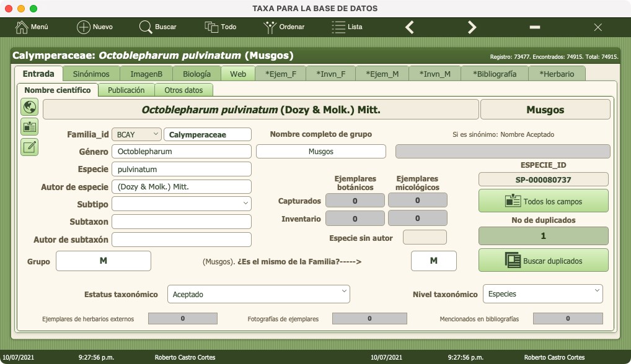The height and width of the screenshot is (364, 631).
Task: Click the Todos los campos button
Action: point(543,201)
